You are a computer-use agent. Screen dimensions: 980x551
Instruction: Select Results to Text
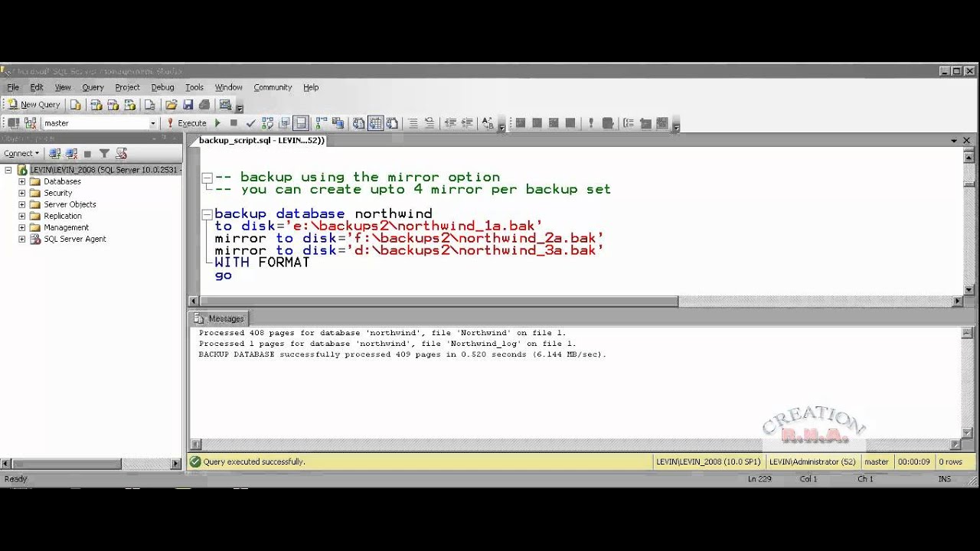pyautogui.click(x=358, y=123)
